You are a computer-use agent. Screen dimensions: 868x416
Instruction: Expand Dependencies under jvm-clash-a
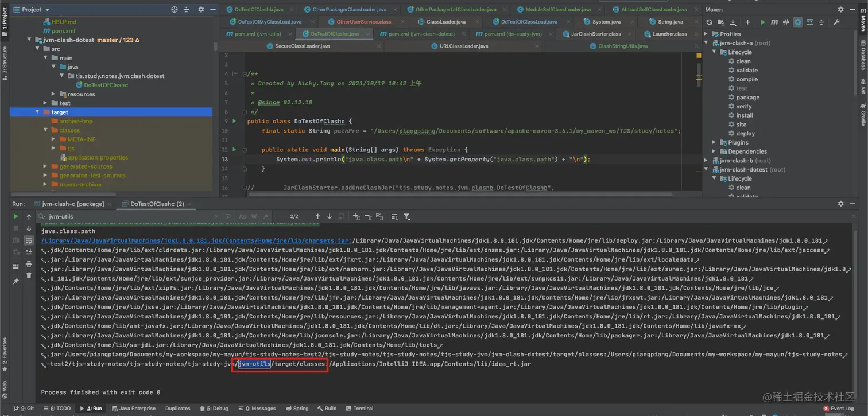[714, 151]
